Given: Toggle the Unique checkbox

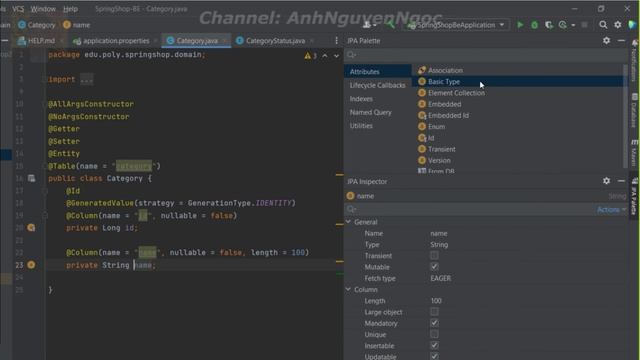Looking at the screenshot, I should tap(434, 334).
